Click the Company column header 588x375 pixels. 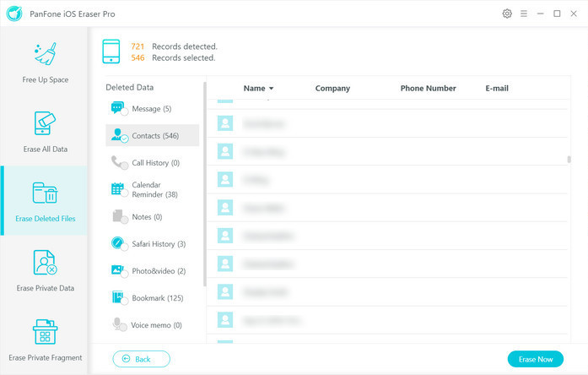click(x=332, y=88)
